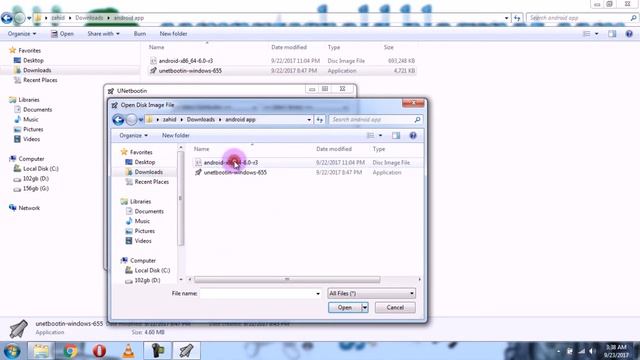Click the Open button in file dialog
Image resolution: width=640 pixels, height=360 pixels.
tap(344, 307)
